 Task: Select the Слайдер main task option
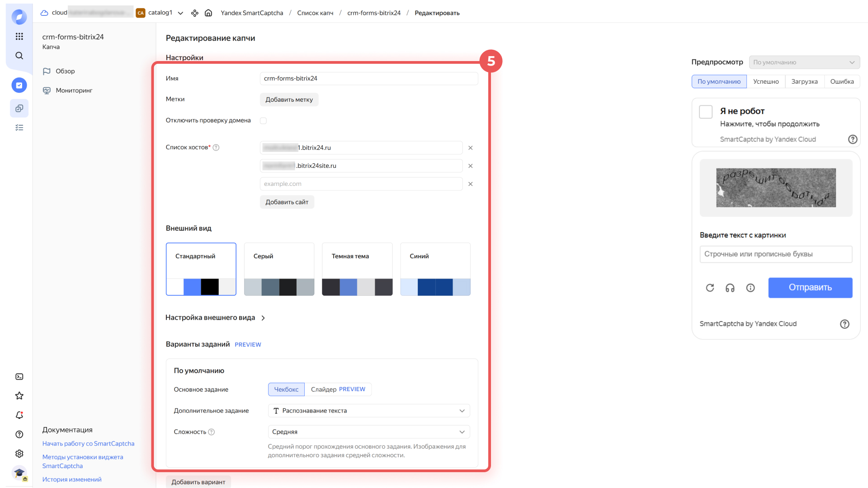pos(337,389)
